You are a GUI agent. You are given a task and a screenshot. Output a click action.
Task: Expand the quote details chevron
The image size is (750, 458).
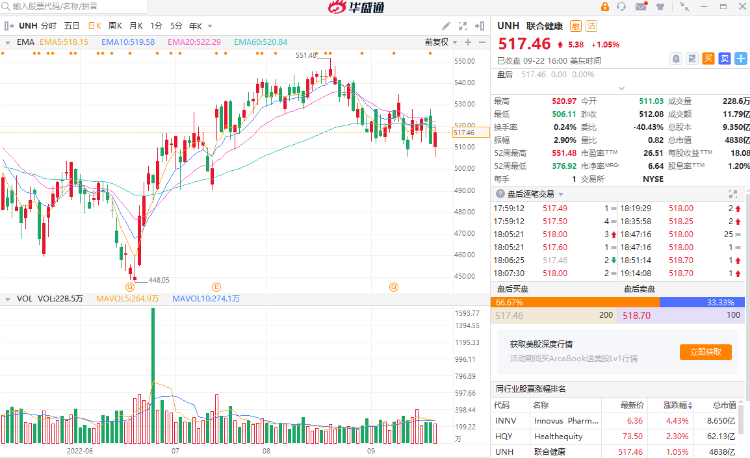(621, 88)
